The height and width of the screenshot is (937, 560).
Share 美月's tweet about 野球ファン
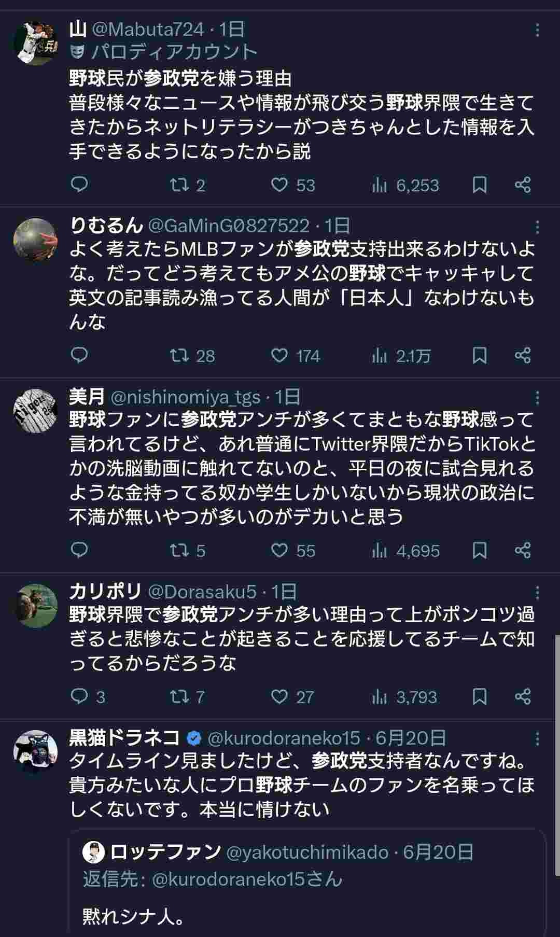[523, 550]
